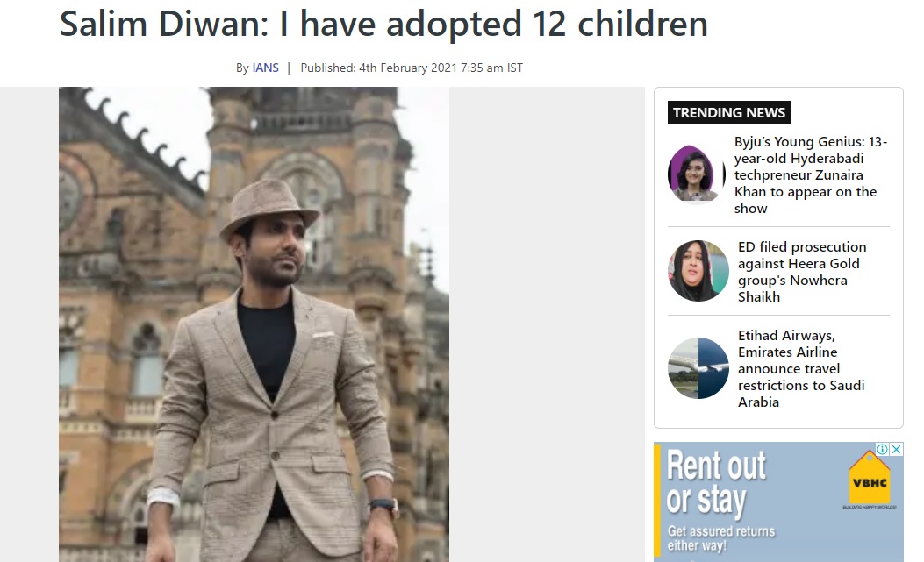This screenshot has width=924, height=562.
Task: Click the 'By' label before author name
Action: tap(242, 68)
